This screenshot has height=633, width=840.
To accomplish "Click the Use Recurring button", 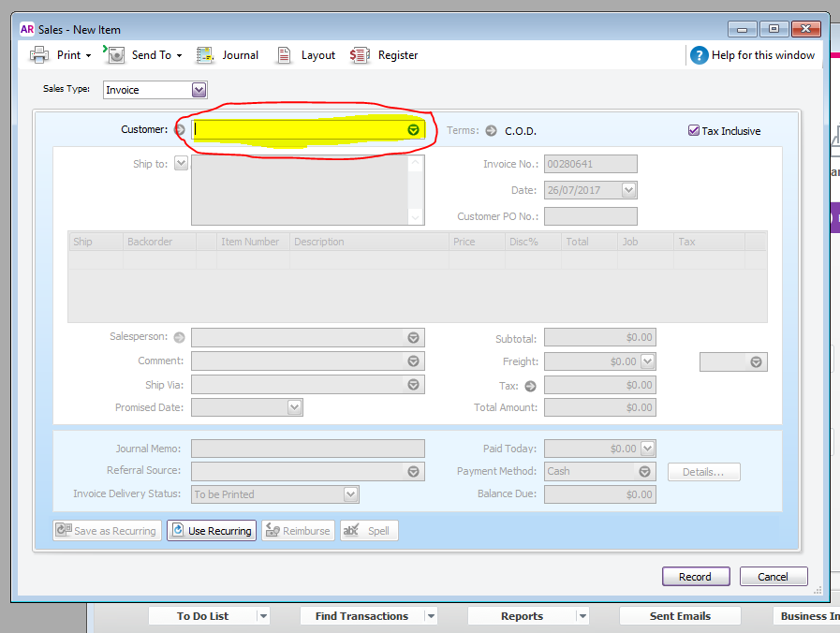I will click(x=212, y=531).
